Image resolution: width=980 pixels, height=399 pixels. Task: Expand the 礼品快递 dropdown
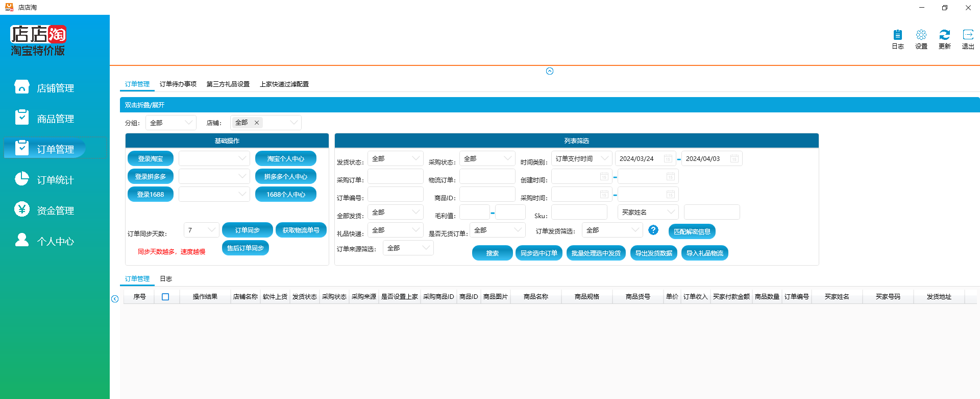(396, 230)
